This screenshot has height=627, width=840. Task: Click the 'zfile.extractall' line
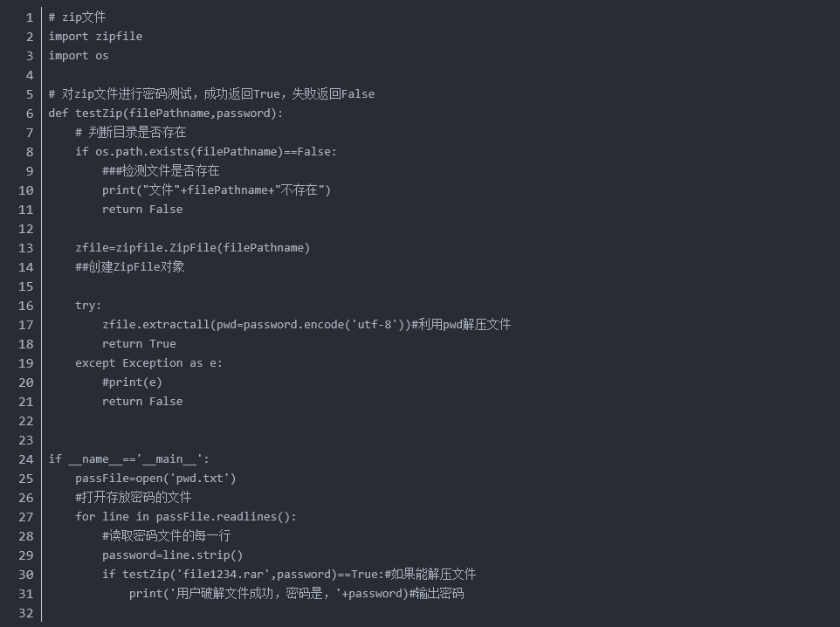pyautogui.click(x=306, y=325)
